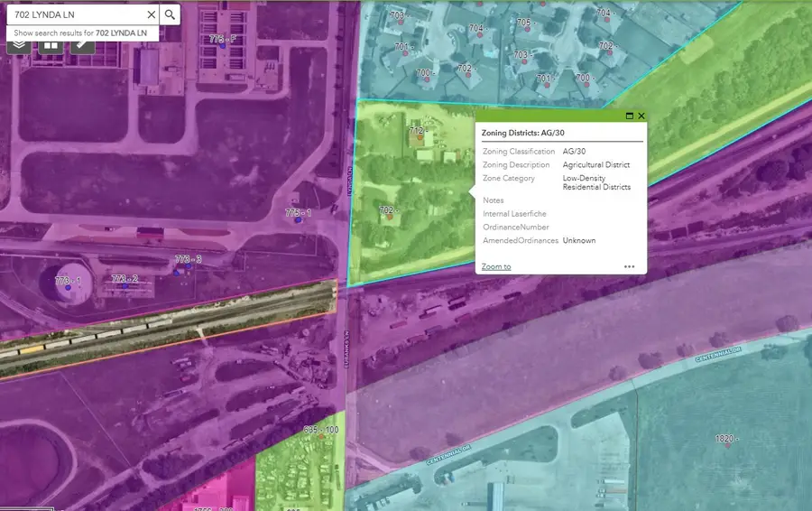Open the Basemap Gallery widget
812x511 pixels.
click(50, 43)
